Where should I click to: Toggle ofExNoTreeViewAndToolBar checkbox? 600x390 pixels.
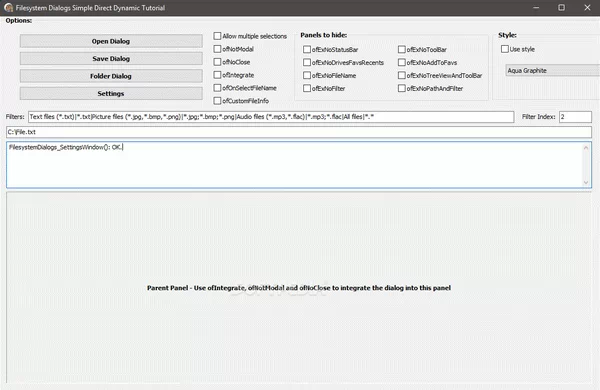coord(402,75)
